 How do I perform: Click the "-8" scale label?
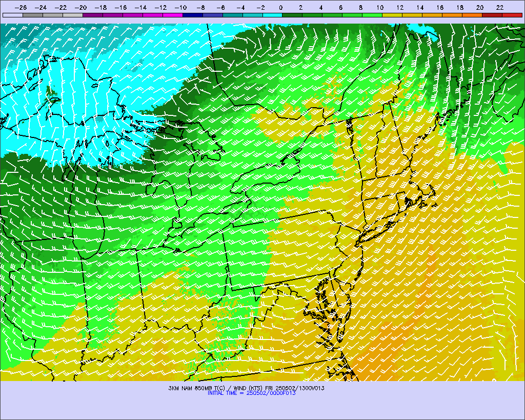[200, 7]
